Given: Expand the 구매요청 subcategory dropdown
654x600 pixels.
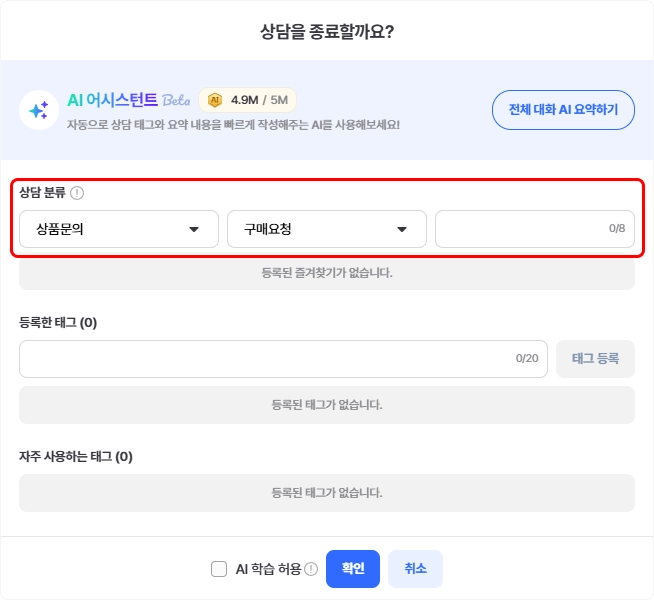Looking at the screenshot, I should pos(327,229).
